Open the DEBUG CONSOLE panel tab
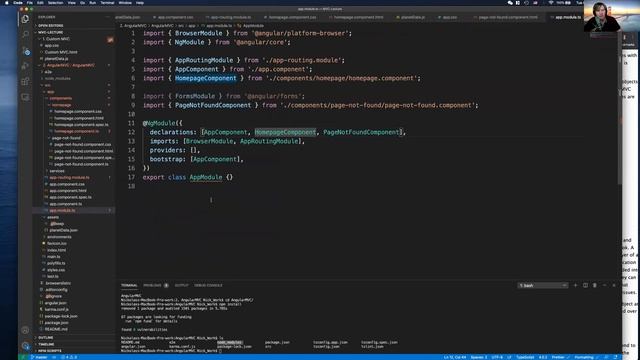The image size is (640, 360). [x=208, y=285]
